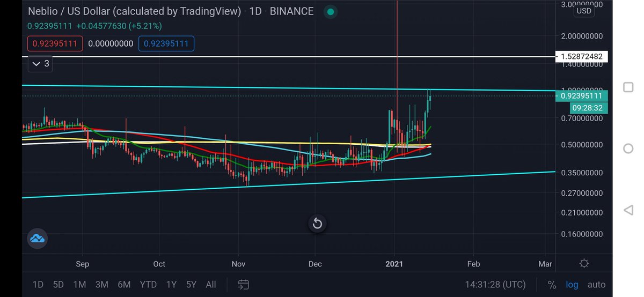Tap the Dec label on time axis

(x=315, y=264)
